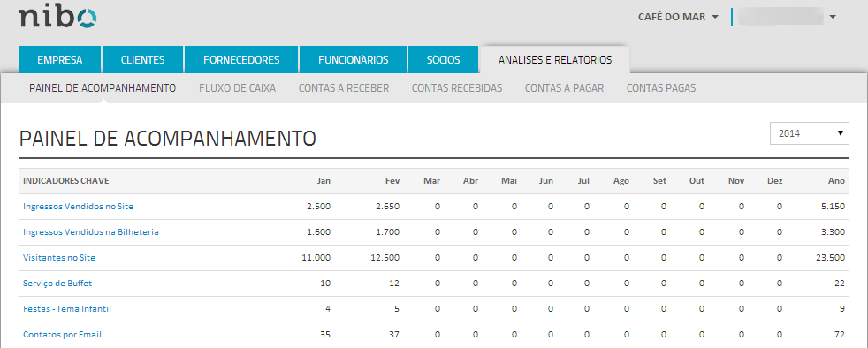868x348 pixels.
Task: Click the Mai column header
Action: click(509, 181)
